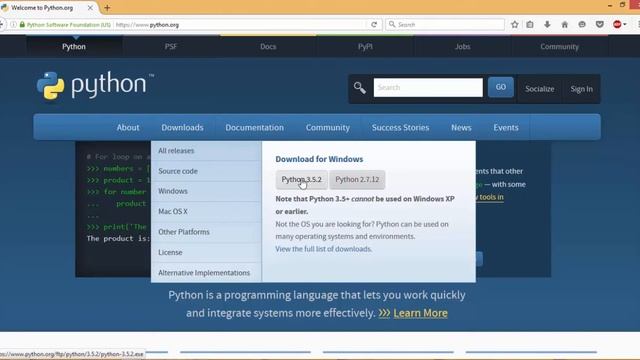Choose Other Platforms in Downloads submenu
This screenshot has height=360, width=640.
206,232
